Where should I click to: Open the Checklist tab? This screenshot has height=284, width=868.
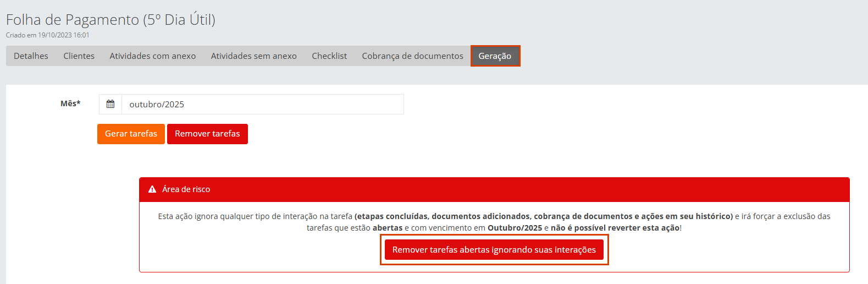click(x=329, y=56)
